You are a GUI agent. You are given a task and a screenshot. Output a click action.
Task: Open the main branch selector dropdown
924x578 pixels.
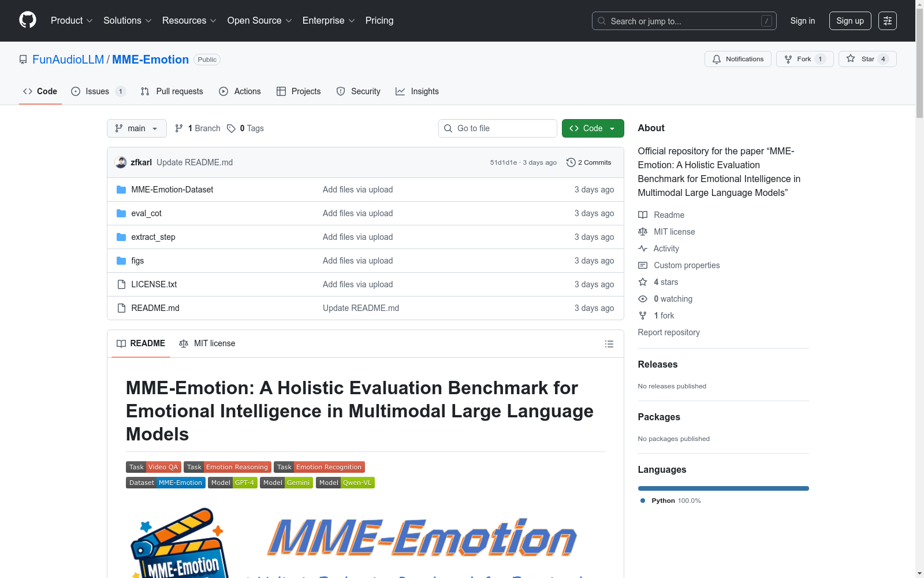click(137, 128)
